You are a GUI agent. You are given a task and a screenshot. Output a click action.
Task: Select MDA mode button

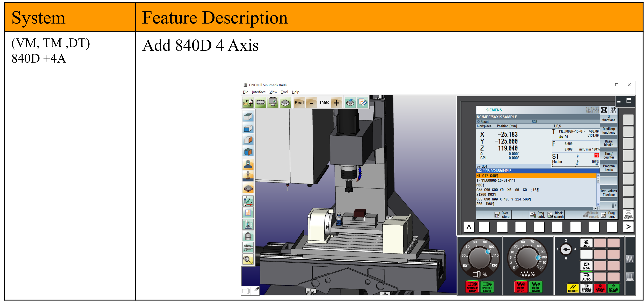(x=586, y=266)
